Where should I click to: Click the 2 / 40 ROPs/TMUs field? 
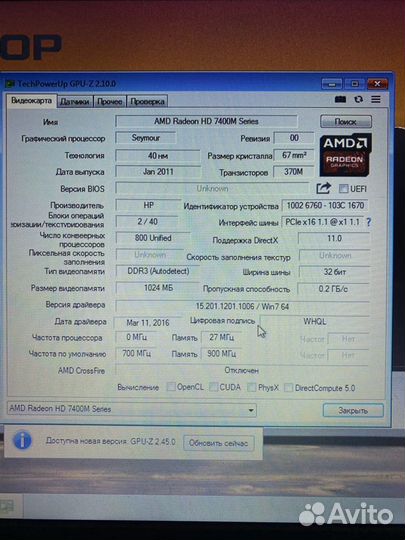click(x=147, y=221)
